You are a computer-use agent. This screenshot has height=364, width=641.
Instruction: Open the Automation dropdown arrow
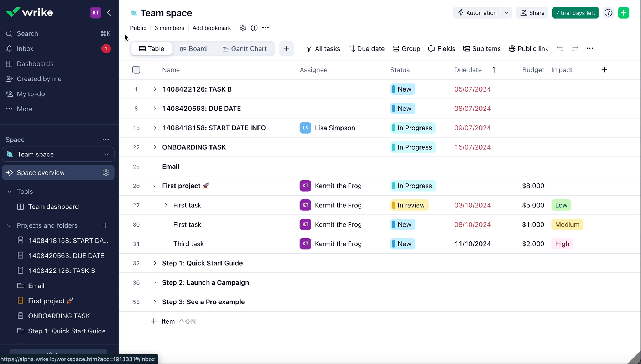click(506, 13)
